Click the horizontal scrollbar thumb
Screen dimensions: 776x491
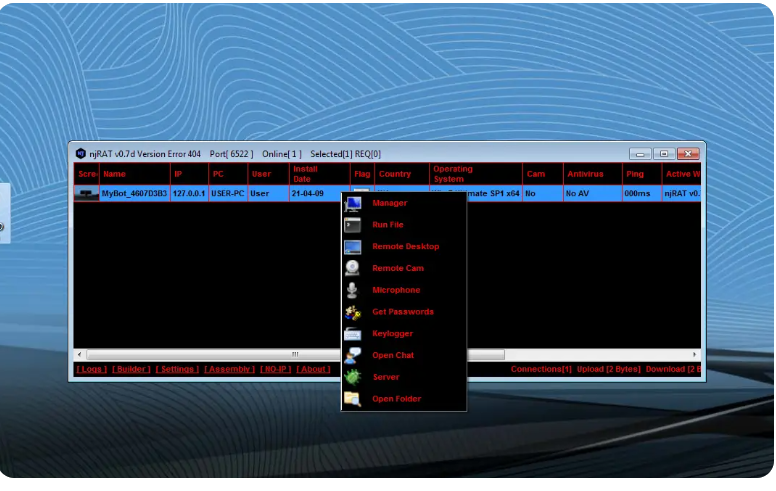coord(295,354)
